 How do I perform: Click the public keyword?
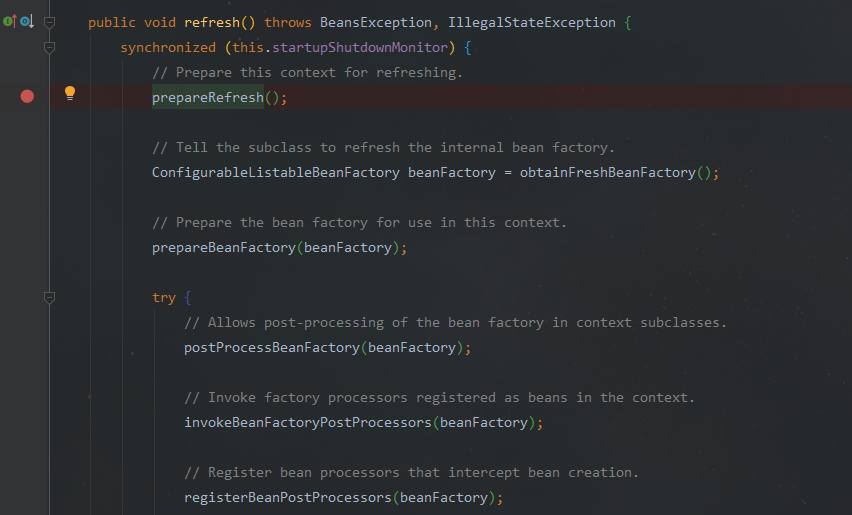(112, 23)
